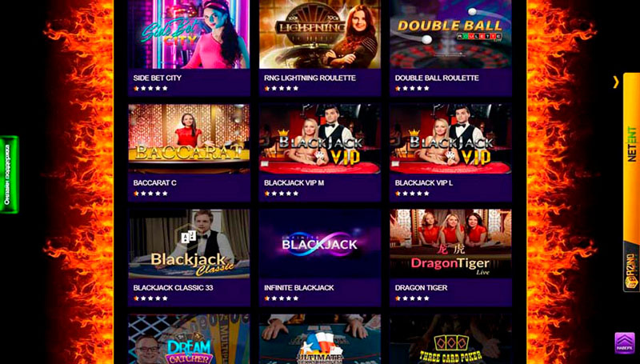Click the star rating under Dragon Tiger

[x=412, y=298]
